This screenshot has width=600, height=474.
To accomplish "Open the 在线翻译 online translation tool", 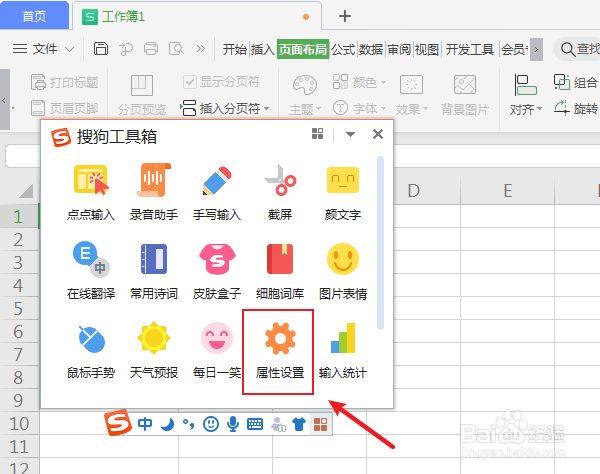I will pyautogui.click(x=91, y=271).
